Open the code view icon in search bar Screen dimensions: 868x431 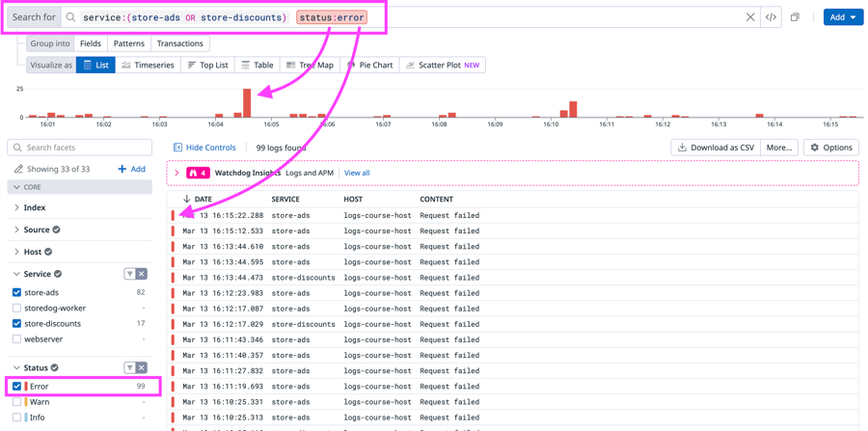pos(771,17)
